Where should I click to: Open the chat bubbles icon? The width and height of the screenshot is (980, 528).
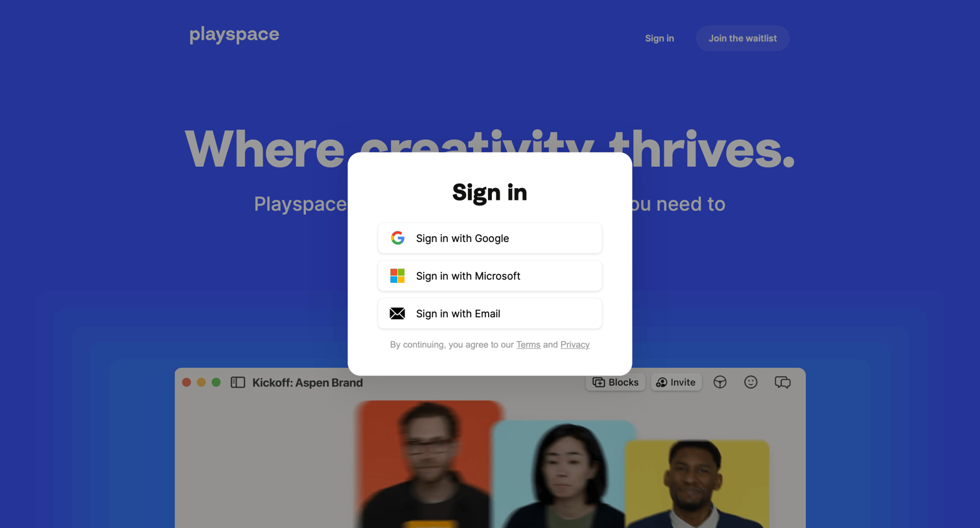[x=782, y=382]
